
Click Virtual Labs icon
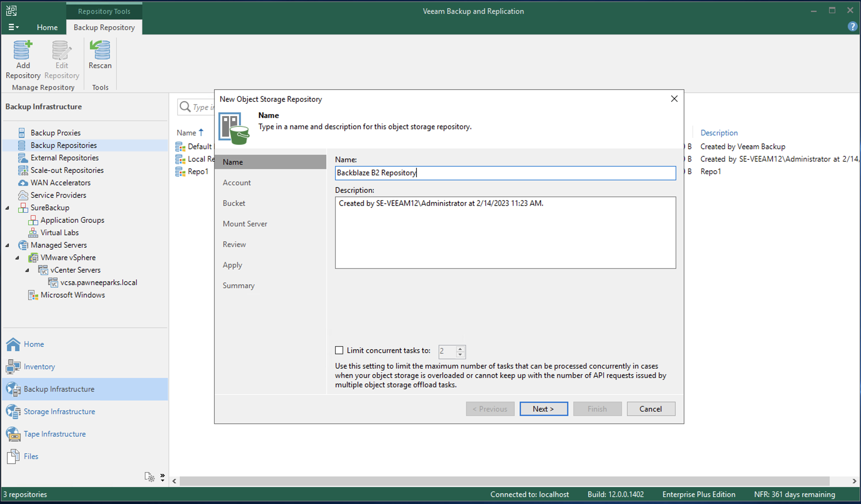(33, 233)
